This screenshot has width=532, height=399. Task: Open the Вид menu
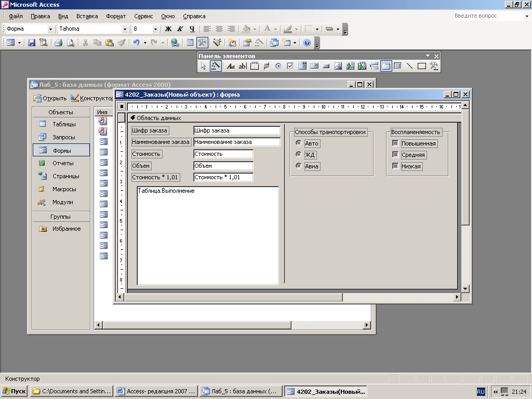[63, 16]
